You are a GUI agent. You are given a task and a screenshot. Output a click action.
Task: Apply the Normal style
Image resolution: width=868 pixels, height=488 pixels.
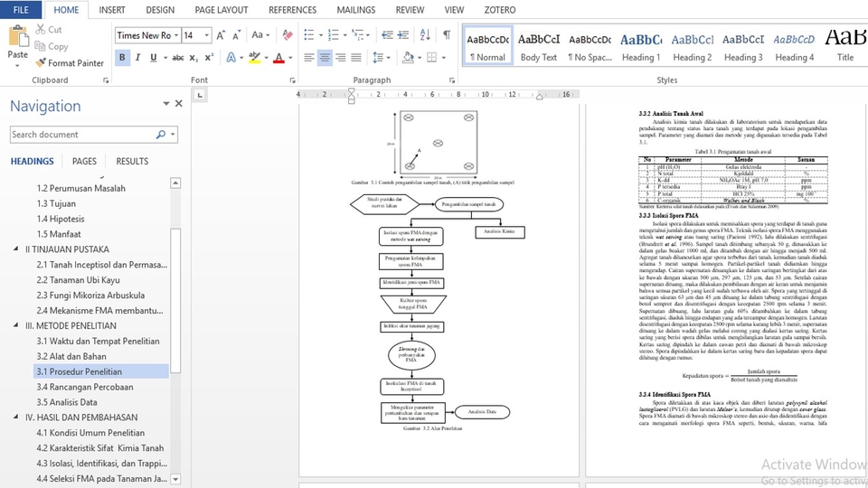tap(487, 47)
